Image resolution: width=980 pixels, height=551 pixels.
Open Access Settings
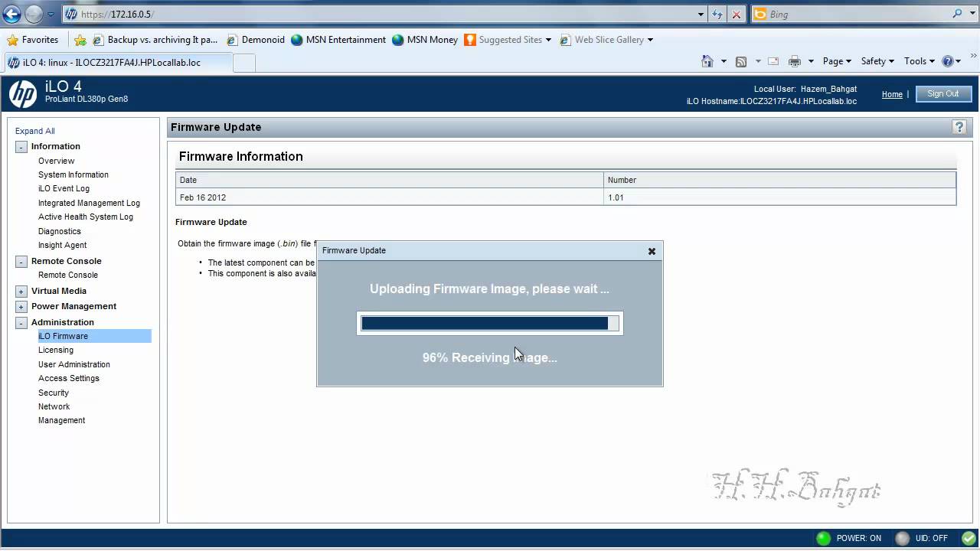pos(69,378)
